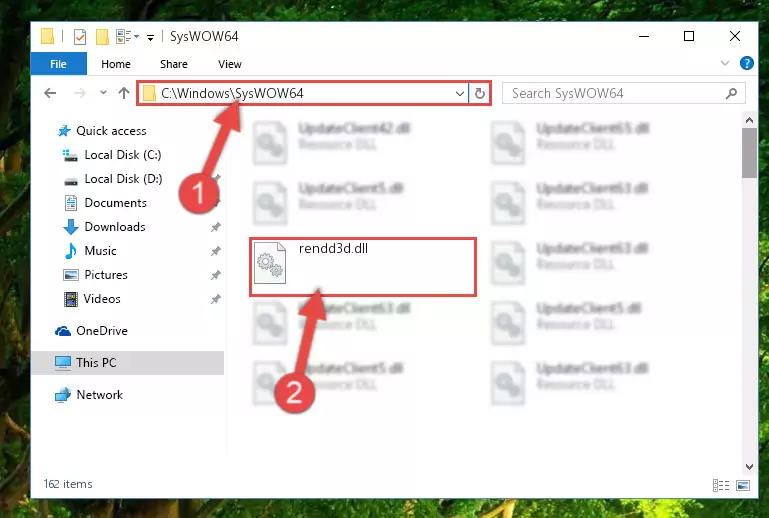This screenshot has width=769, height=518.
Task: Select Quick access in navigation pane
Action: click(111, 131)
